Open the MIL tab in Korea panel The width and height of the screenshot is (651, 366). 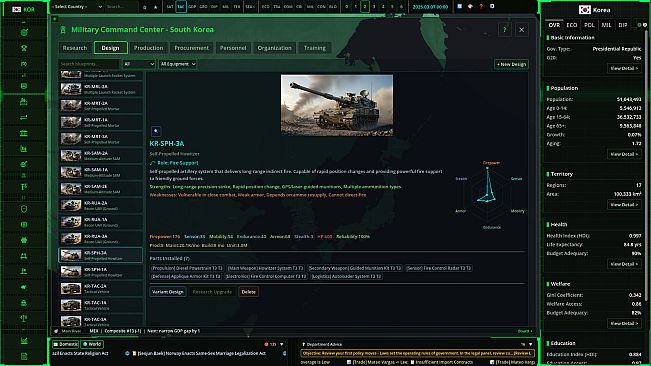(606, 25)
